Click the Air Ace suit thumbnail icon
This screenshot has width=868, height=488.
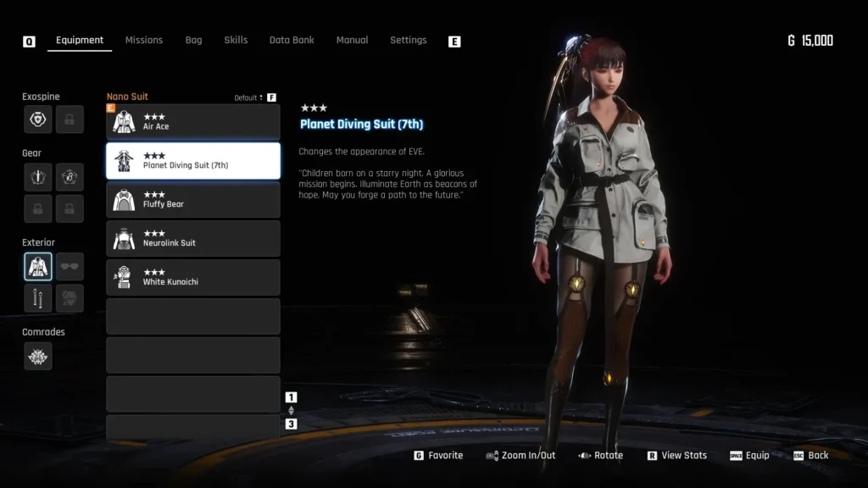(x=124, y=122)
